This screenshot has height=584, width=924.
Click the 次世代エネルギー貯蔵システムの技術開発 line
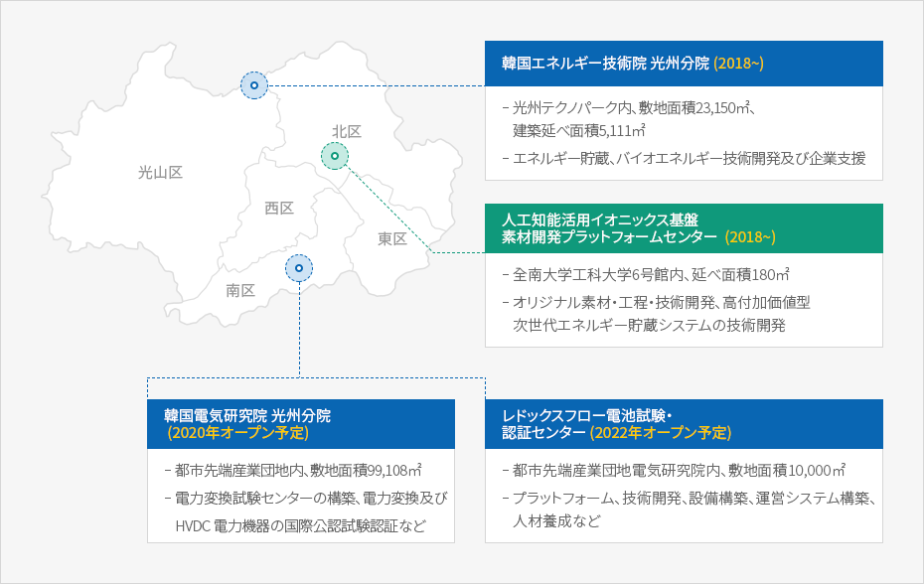pyautogui.click(x=649, y=326)
